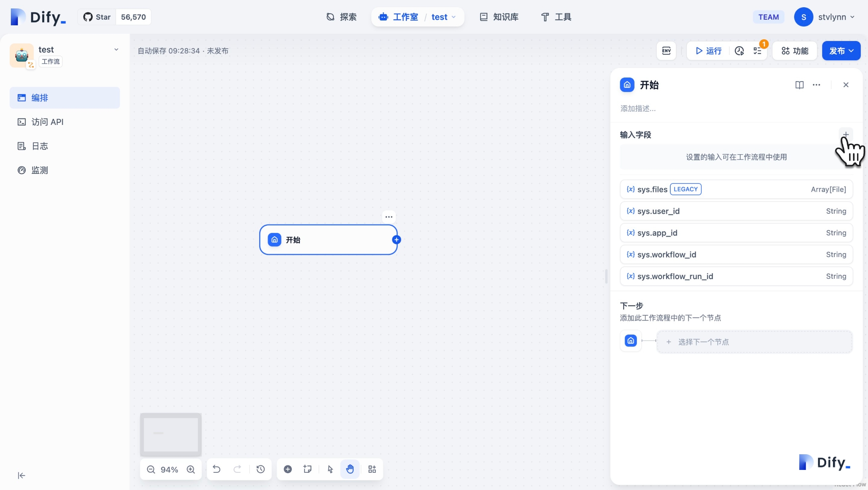Viewport: 868px width, 490px height.
Task: Click the undo arrow in bottom toolbar
Action: pyautogui.click(x=217, y=469)
